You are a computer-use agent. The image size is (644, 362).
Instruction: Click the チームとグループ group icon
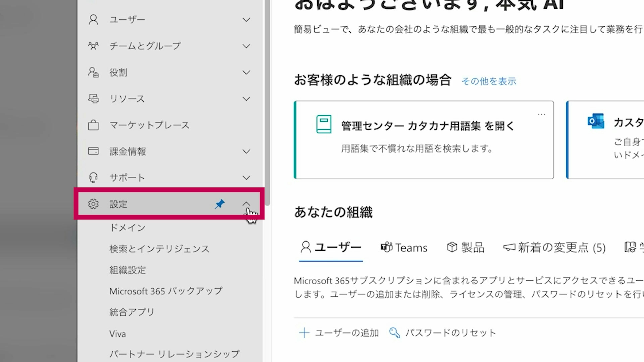pyautogui.click(x=93, y=46)
